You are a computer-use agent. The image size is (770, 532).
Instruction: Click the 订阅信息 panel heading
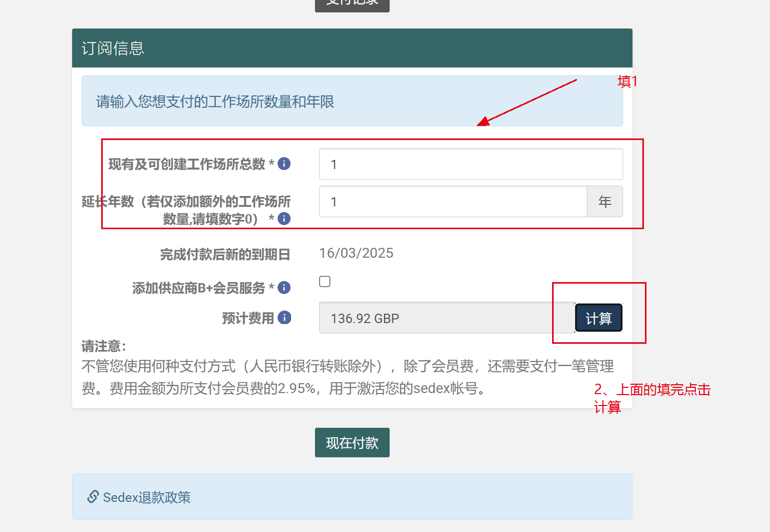(113, 48)
